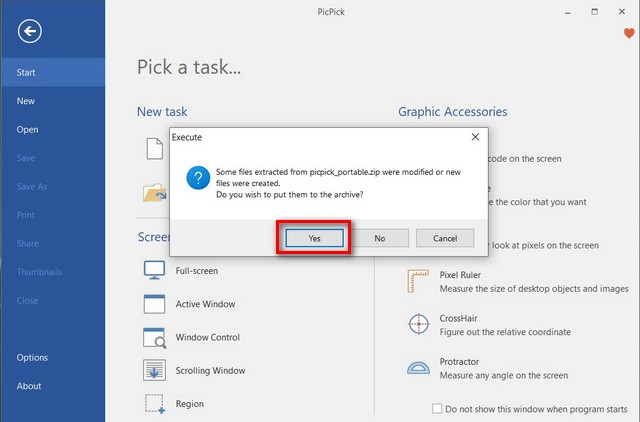The image size is (640, 422).
Task: Click the Active Window label
Action: pos(205,304)
